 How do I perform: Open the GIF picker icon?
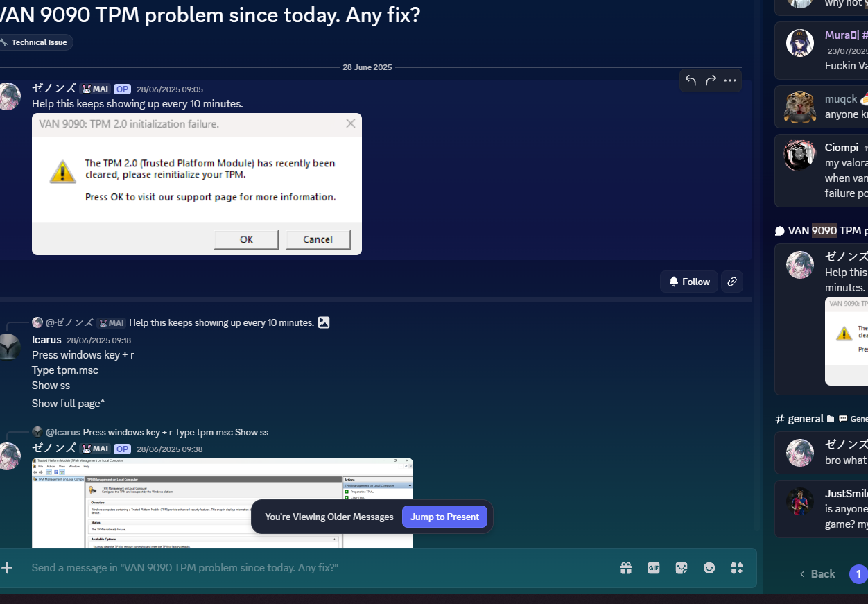tap(654, 568)
